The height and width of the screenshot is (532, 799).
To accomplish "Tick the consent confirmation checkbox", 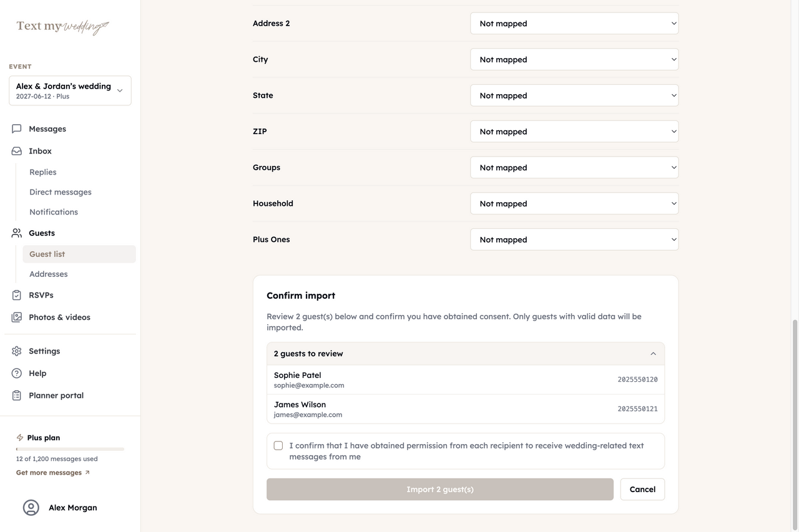I will click(278, 445).
